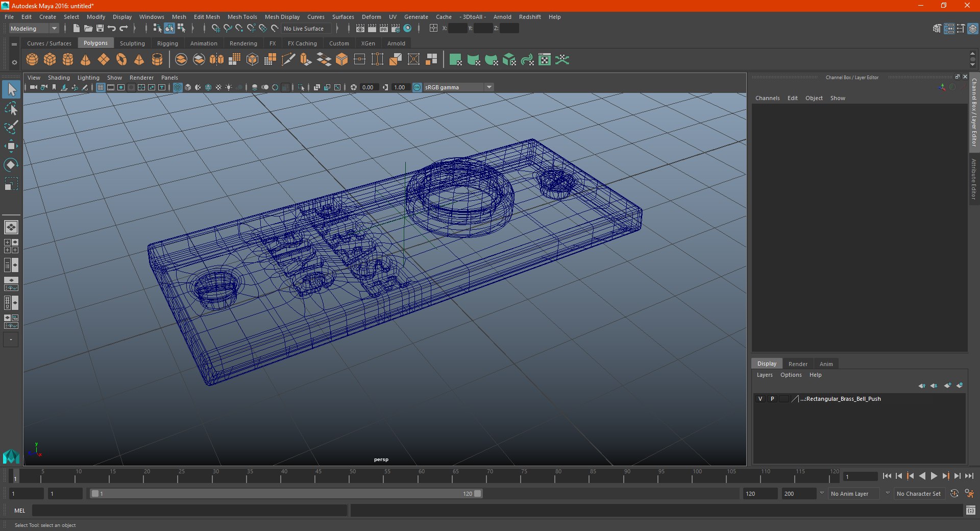Click the range slider end handle at 120

(x=478, y=494)
